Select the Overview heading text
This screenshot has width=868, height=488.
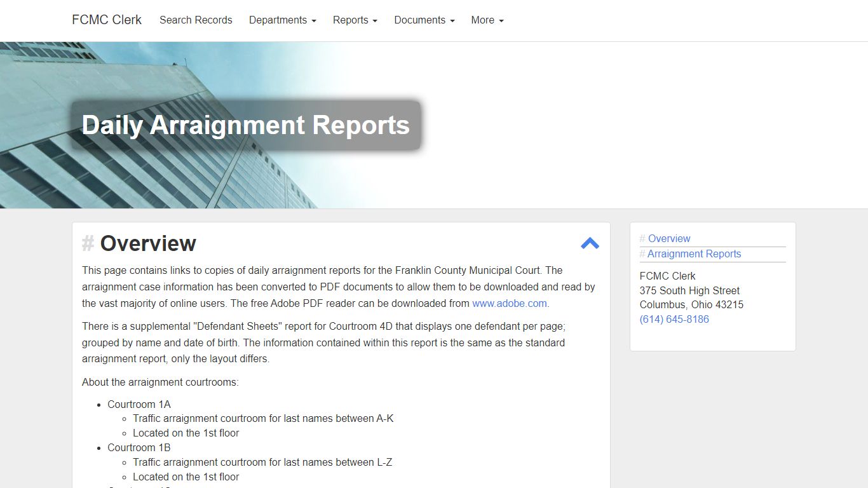click(x=148, y=243)
